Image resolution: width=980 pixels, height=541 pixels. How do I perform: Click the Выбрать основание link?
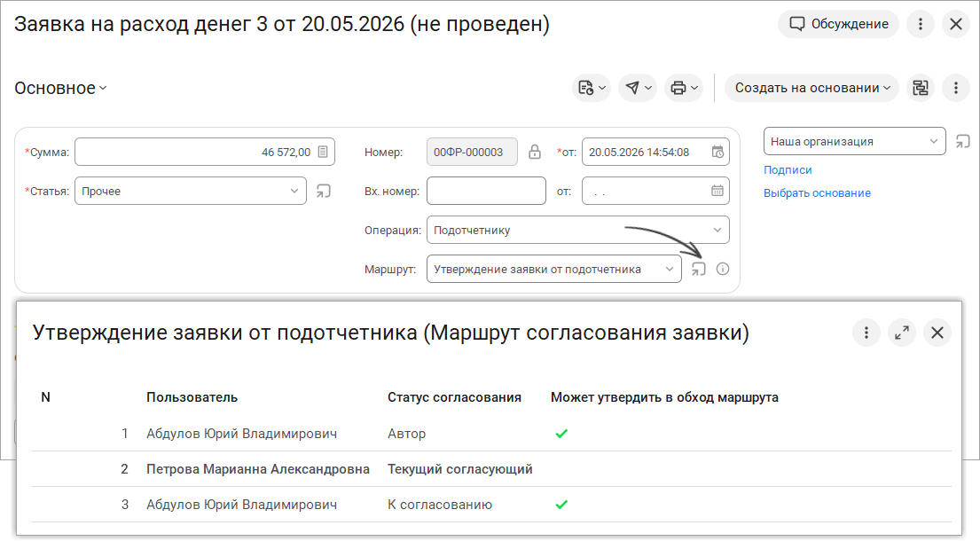[817, 193]
